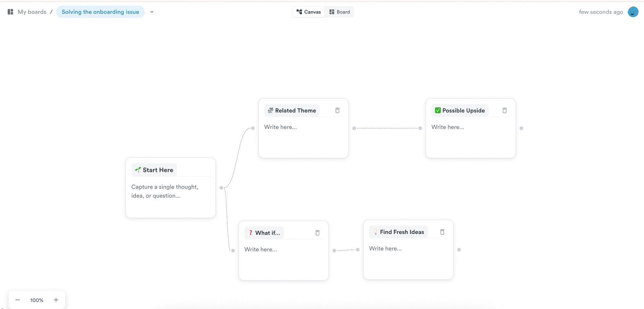Click the Related Theme right connector dot
This screenshot has height=309, width=644.
[354, 128]
